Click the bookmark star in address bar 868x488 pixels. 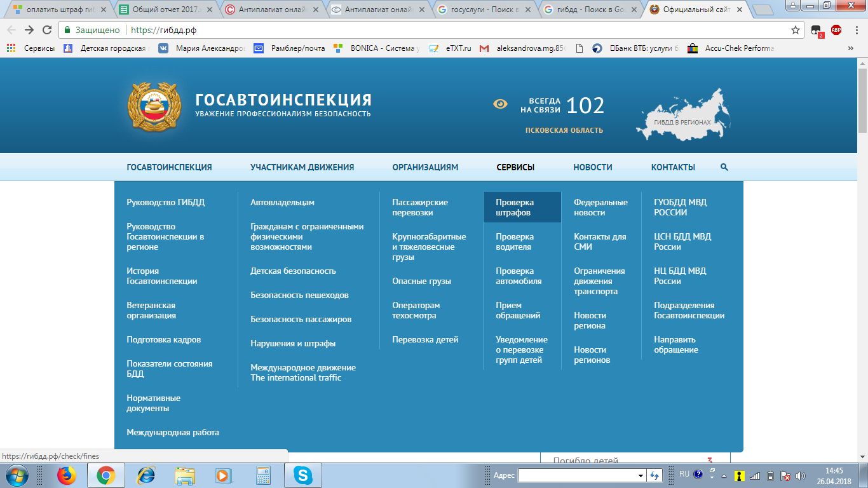pyautogui.click(x=795, y=30)
